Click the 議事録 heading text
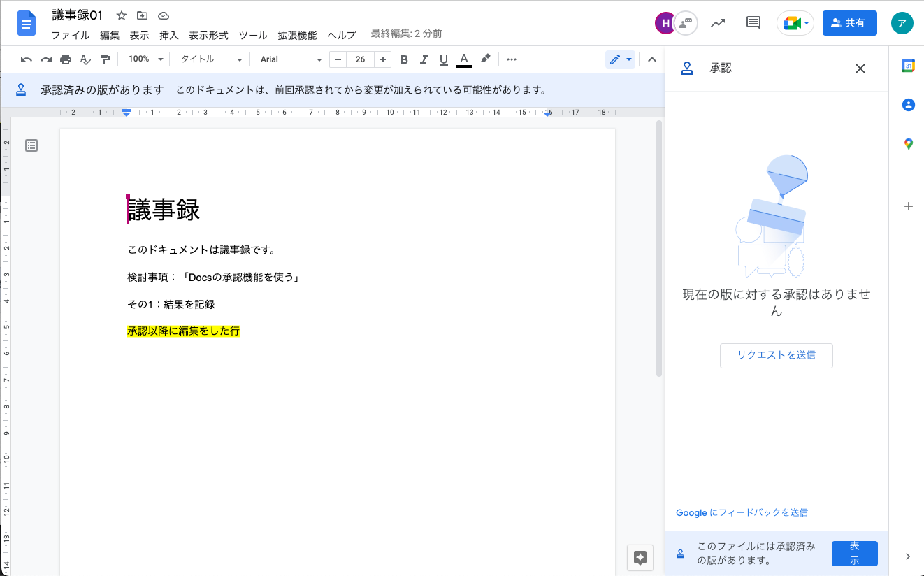Image resolution: width=924 pixels, height=576 pixels. [164, 210]
